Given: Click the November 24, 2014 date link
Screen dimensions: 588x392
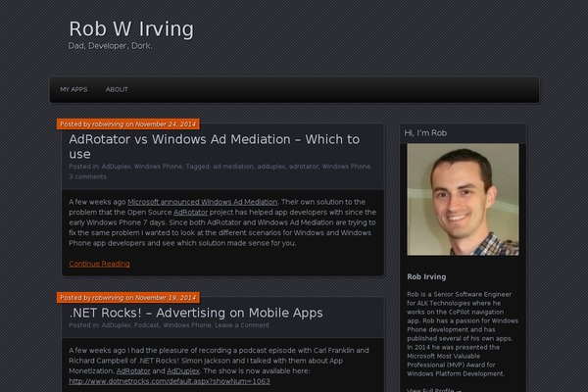Looking at the screenshot, I should click(x=166, y=124).
